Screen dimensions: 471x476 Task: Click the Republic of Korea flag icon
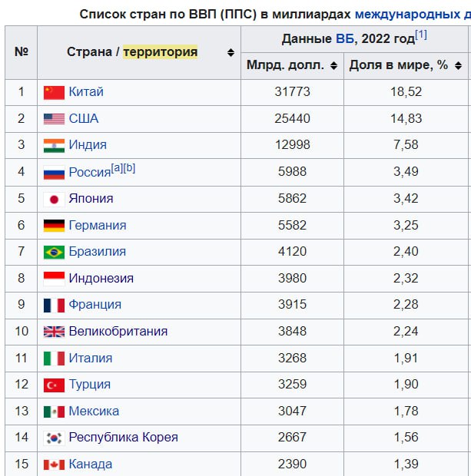54,438
